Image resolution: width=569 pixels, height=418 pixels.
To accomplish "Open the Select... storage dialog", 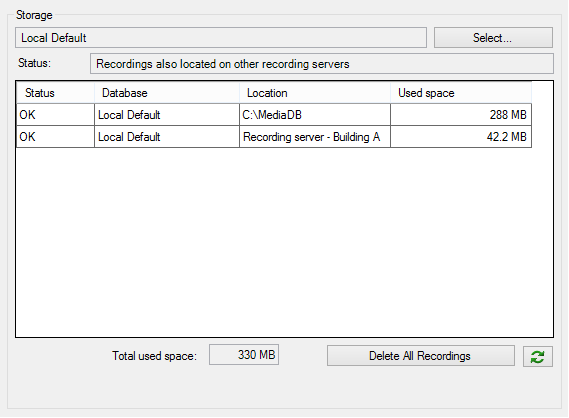I will (493, 37).
